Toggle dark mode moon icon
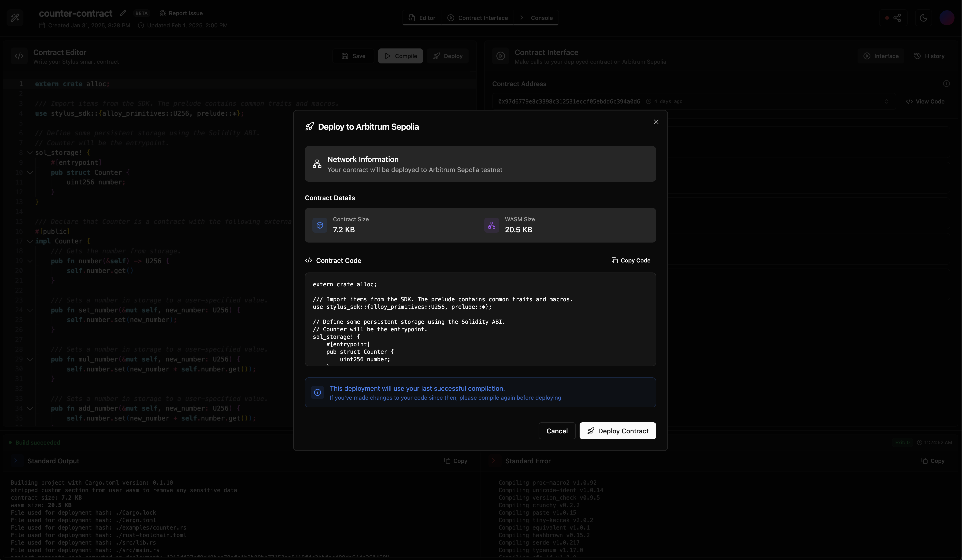Viewport: 962px width, 560px height. coord(923,18)
